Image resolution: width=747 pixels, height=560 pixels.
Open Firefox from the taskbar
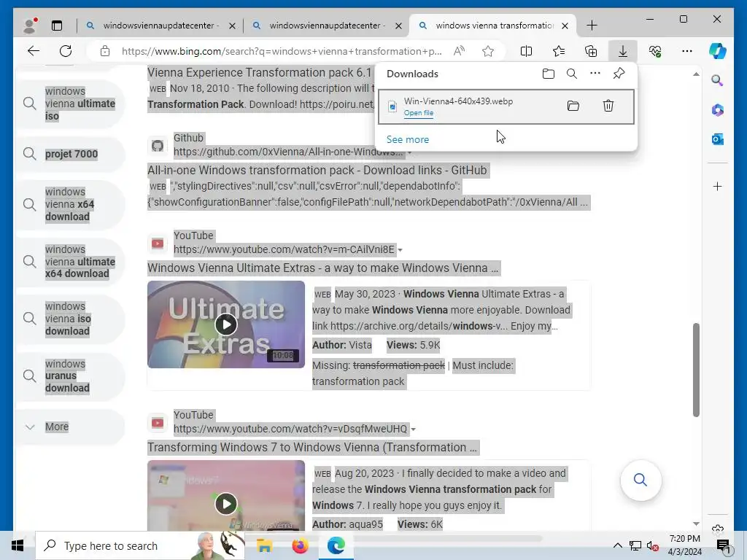coord(300,545)
